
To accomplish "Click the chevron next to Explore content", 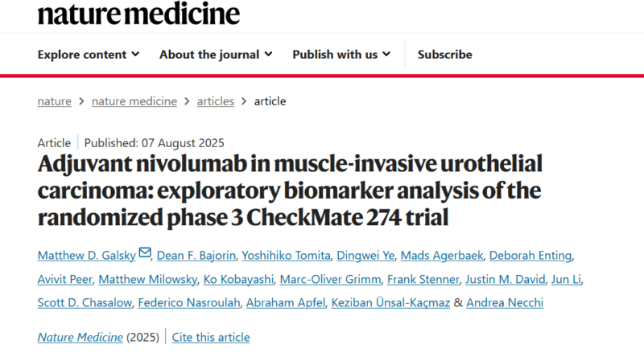I will pyautogui.click(x=135, y=54).
